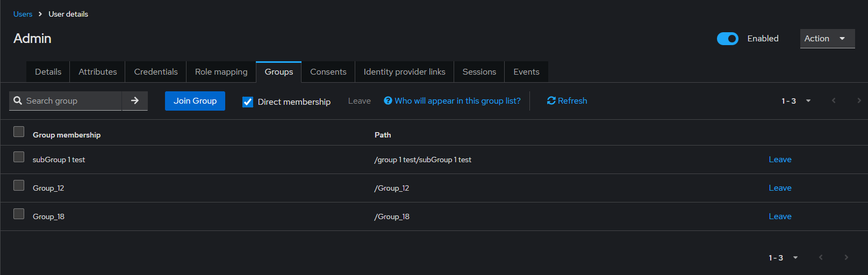The width and height of the screenshot is (868, 275).
Task: Leave the Group_18 group
Action: coord(780,216)
